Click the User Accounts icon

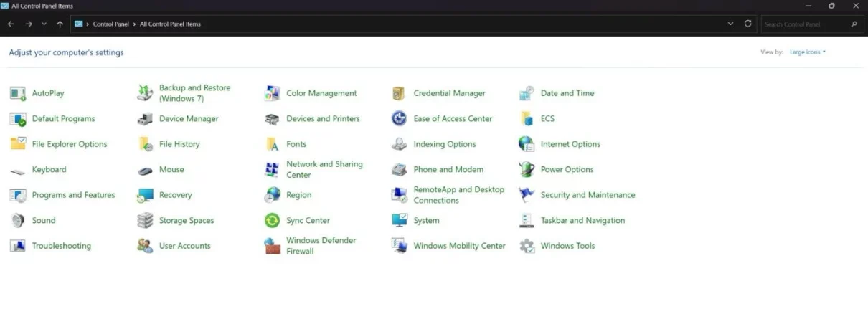click(x=146, y=246)
